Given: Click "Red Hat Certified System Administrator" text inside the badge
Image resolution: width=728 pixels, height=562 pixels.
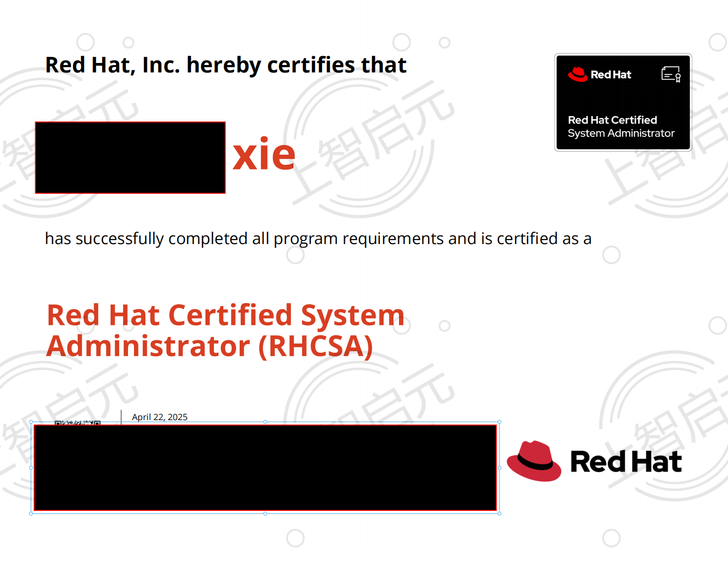Looking at the screenshot, I should pos(621,126).
